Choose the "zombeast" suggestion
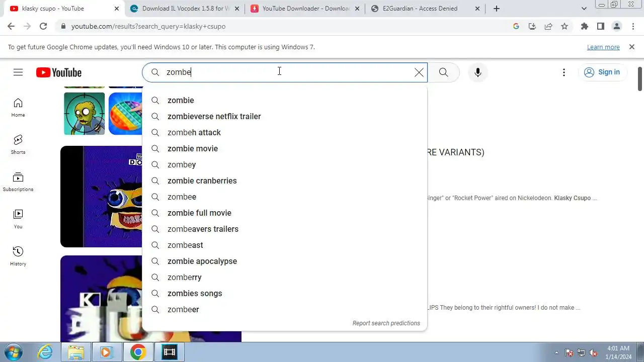 point(285,245)
